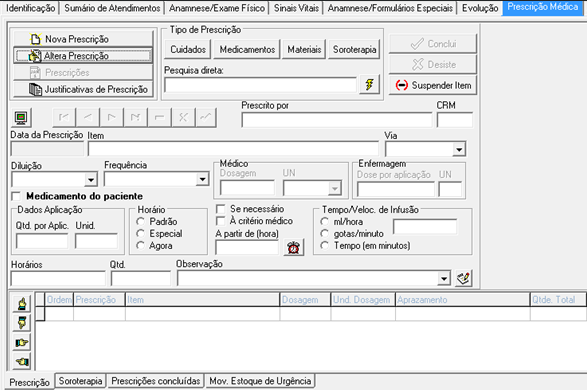This screenshot has height=390, width=587.
Task: Click the Dosagem column header
Action: pyautogui.click(x=305, y=300)
